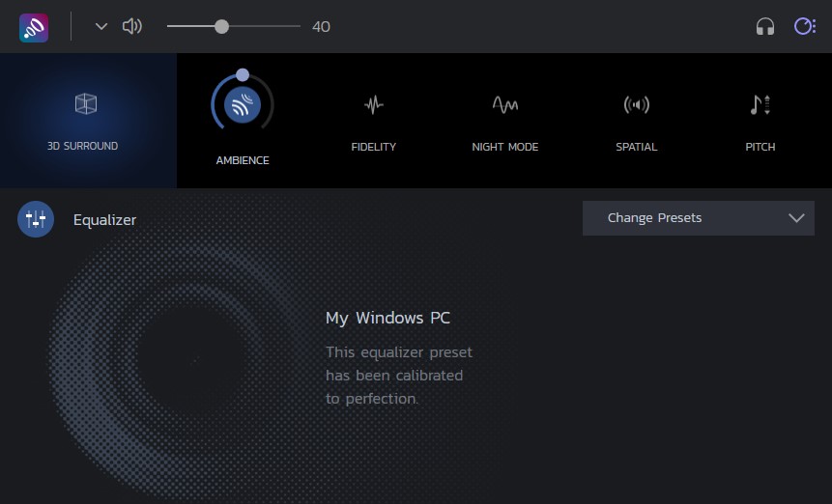Expand the chevron beside the volume icon

point(101,27)
